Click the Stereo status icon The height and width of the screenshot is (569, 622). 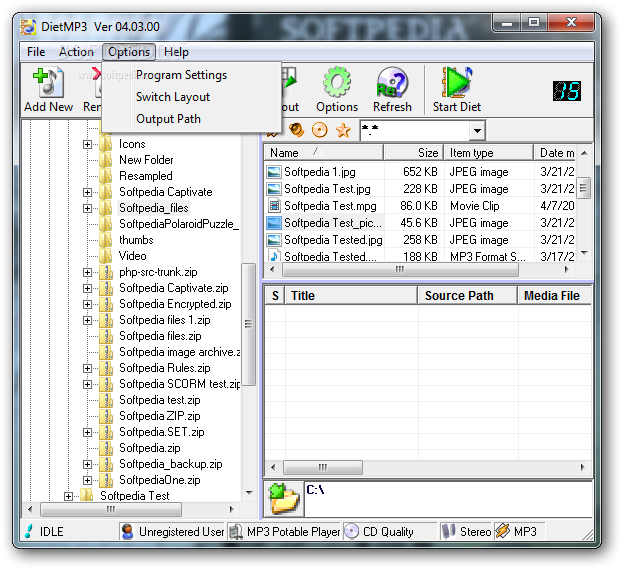[x=449, y=531]
